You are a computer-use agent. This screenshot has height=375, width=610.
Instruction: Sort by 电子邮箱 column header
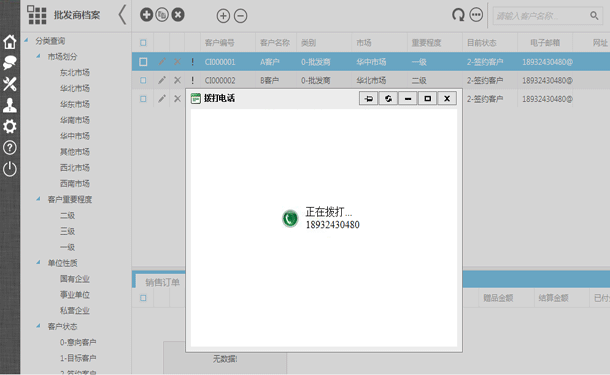coord(545,43)
